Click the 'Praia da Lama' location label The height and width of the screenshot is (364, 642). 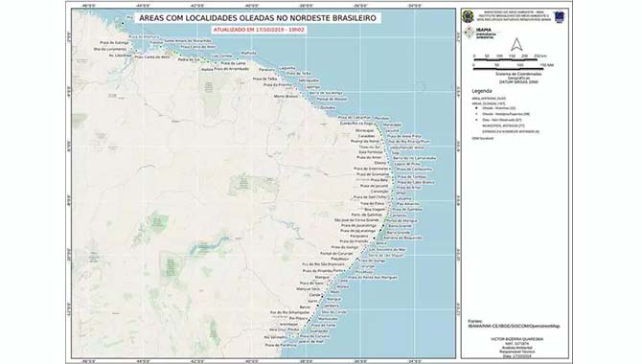[234, 63]
